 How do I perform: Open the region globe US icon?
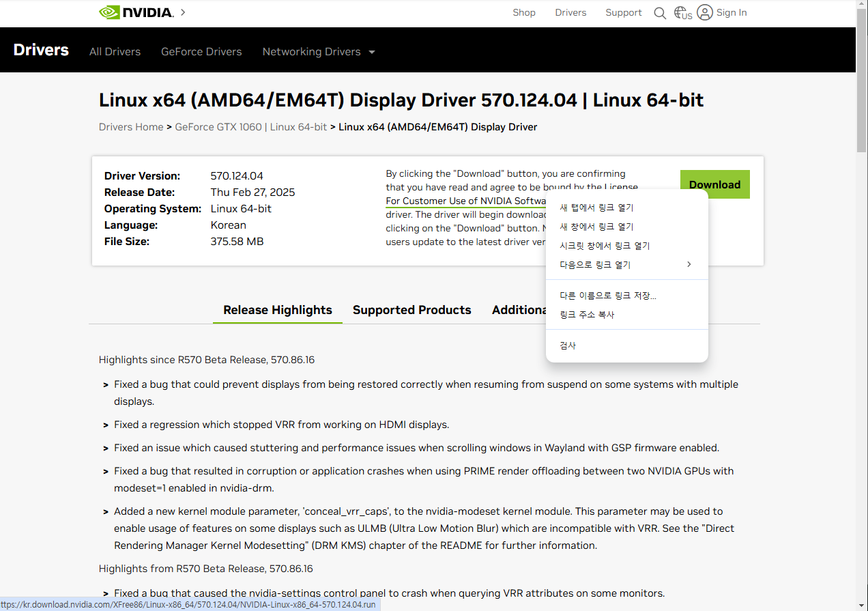(x=682, y=13)
